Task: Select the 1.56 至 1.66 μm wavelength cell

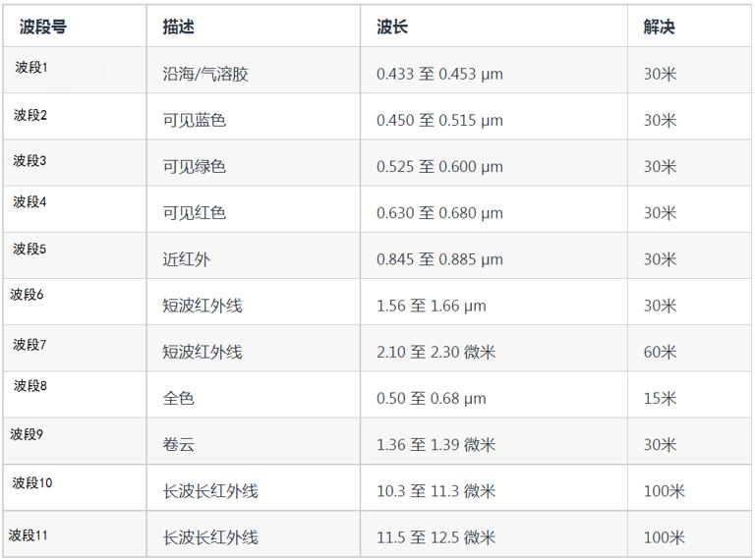Action: 431,306
